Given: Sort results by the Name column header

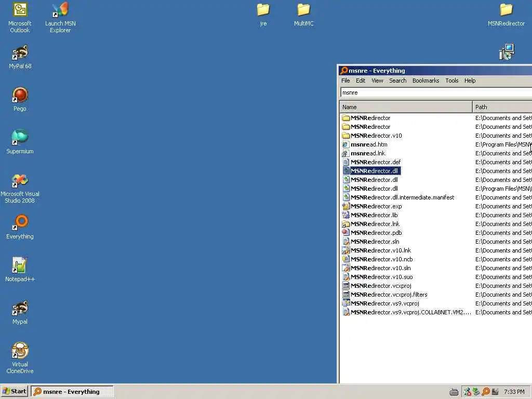Looking at the screenshot, I should 406,107.
